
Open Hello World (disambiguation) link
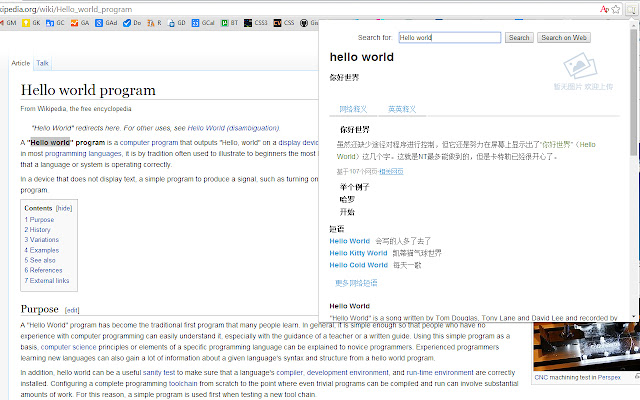(233, 128)
